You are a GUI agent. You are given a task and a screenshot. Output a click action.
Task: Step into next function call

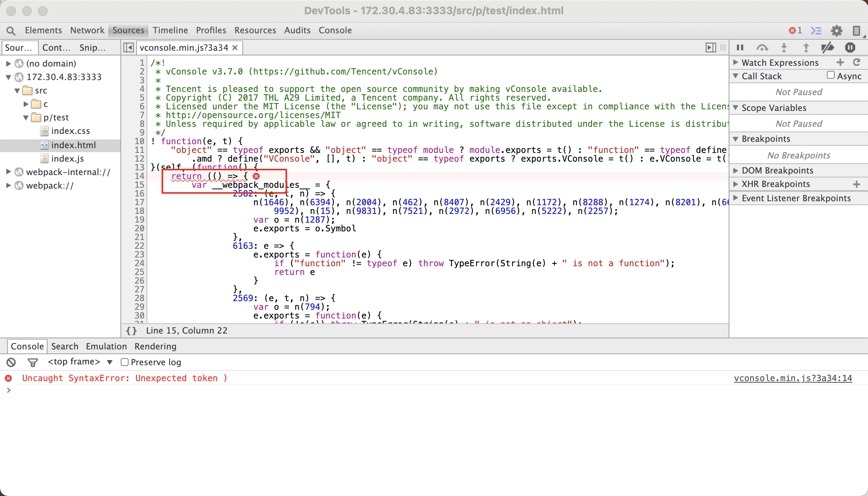[784, 47]
